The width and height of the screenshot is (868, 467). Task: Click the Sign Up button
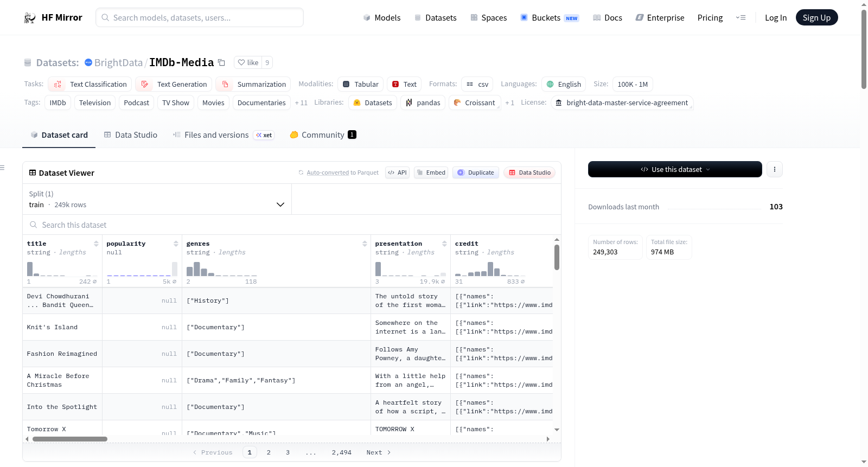point(816,18)
